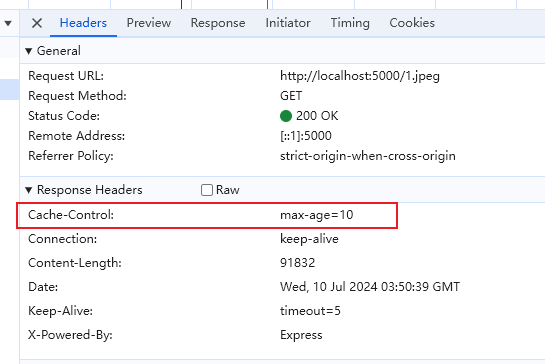Select the Date header value
Viewport: 545px width, 364px height.
tap(370, 287)
